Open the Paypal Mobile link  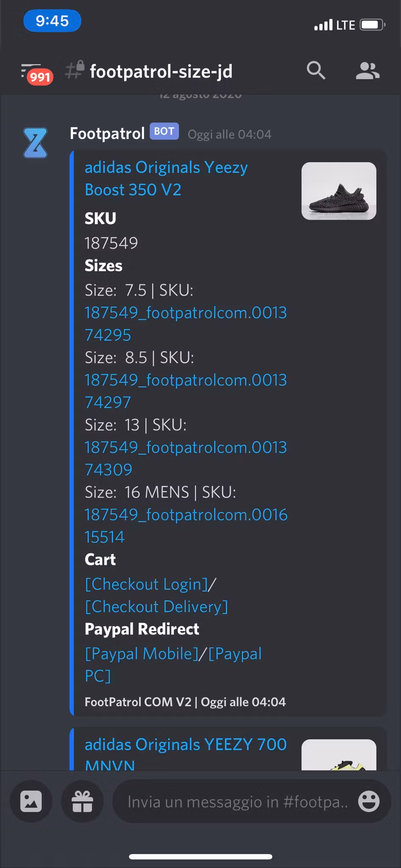click(142, 654)
